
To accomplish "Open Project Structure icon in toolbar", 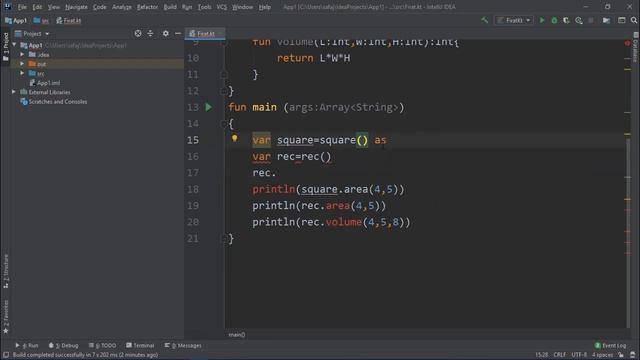I will point(607,20).
